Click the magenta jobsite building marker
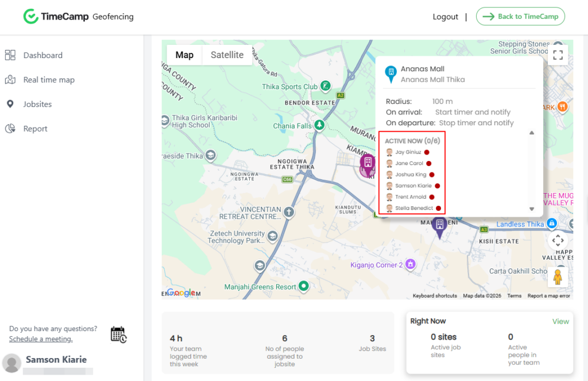 (367, 165)
